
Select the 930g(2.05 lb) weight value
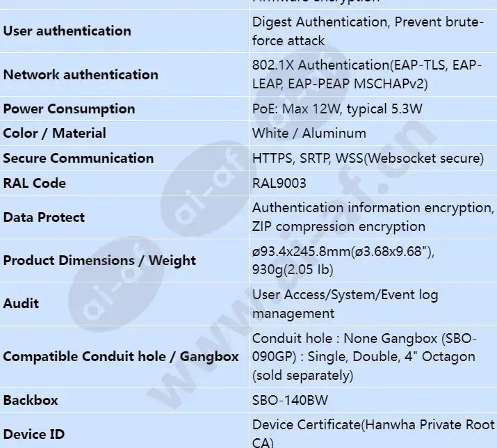tap(293, 270)
